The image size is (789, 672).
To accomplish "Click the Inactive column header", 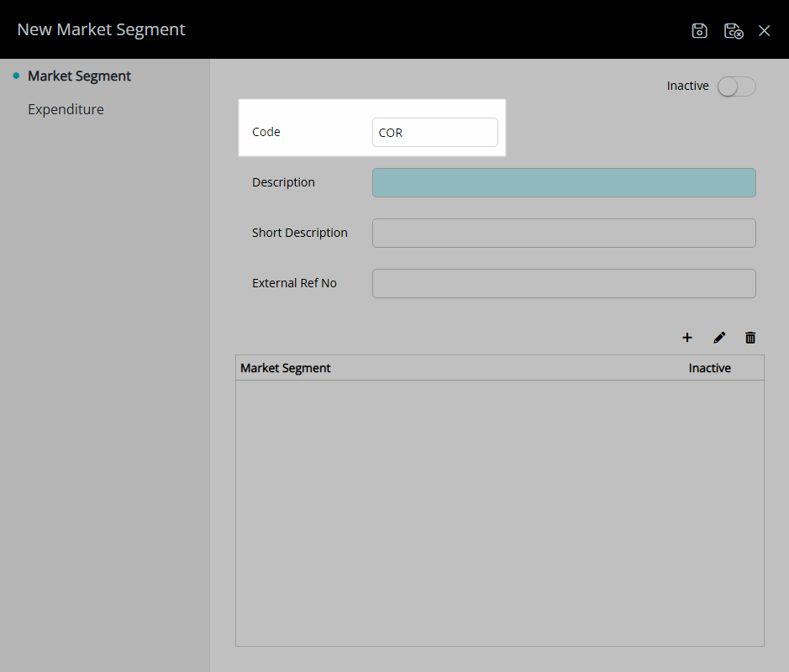I will [709, 368].
